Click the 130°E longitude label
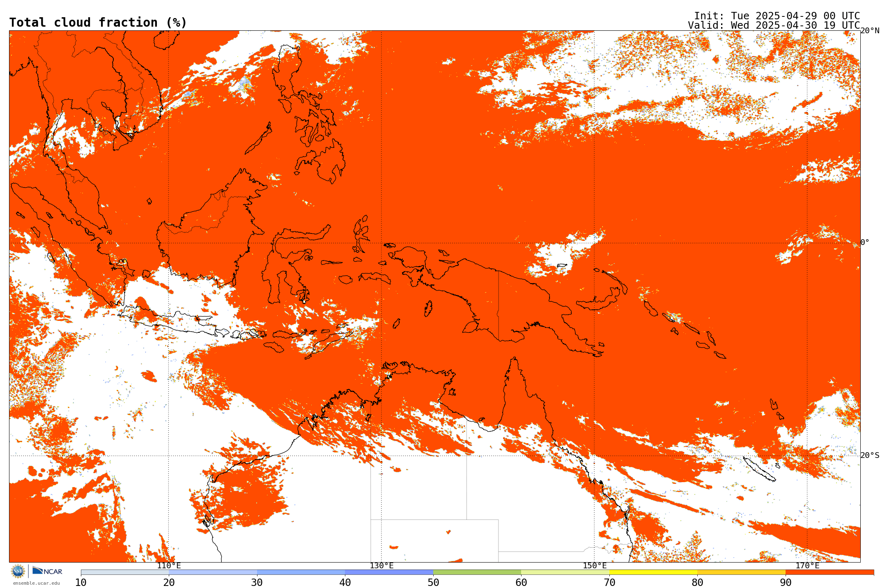 (x=381, y=566)
